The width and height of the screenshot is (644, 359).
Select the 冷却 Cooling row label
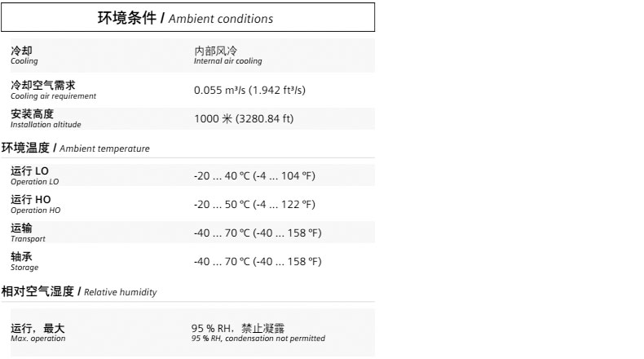coord(23,55)
